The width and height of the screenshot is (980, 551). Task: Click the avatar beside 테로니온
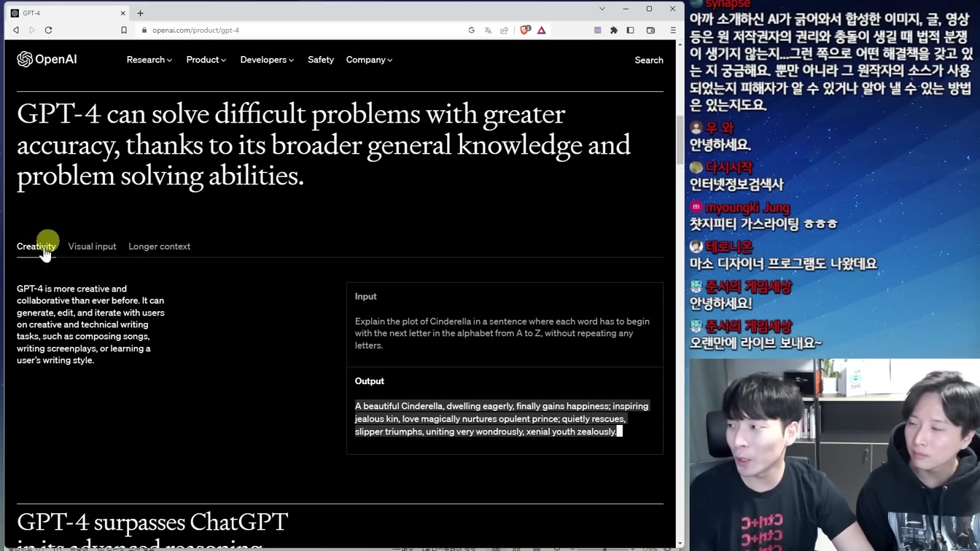pyautogui.click(x=696, y=247)
